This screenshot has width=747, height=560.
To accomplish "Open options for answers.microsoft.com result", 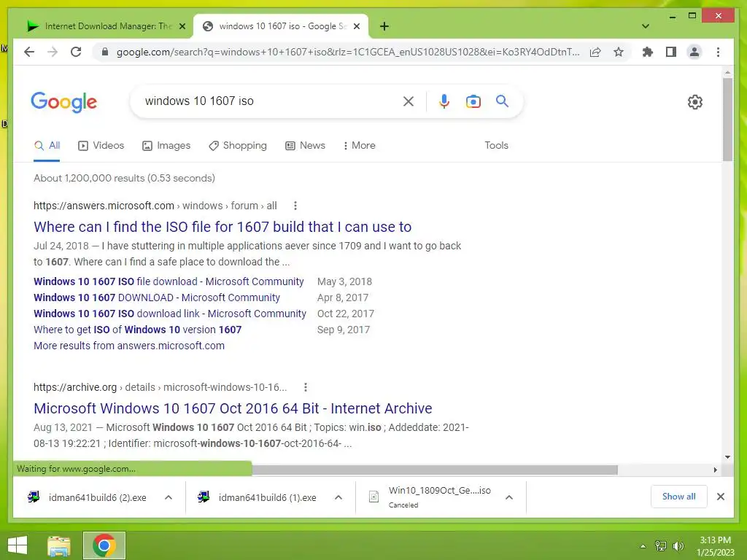I will coord(295,206).
